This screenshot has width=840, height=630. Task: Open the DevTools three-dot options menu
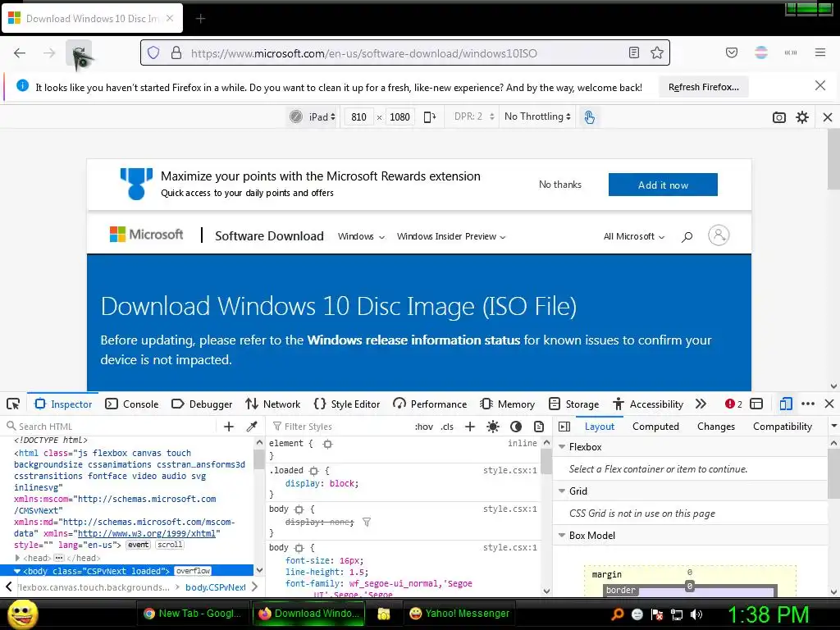[808, 404]
